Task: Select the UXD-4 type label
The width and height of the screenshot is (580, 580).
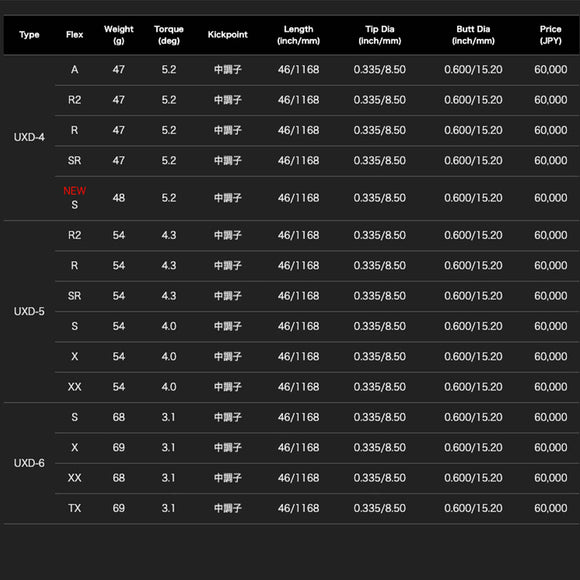Action: pyautogui.click(x=29, y=137)
